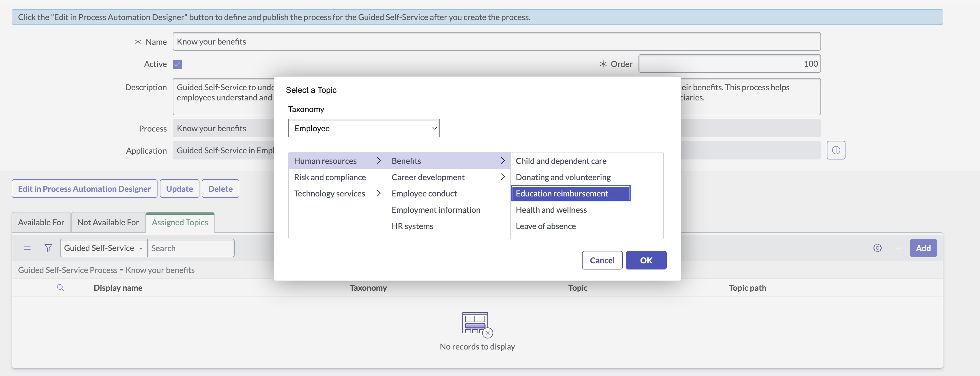Click the column search magnifier icon

(x=61, y=288)
